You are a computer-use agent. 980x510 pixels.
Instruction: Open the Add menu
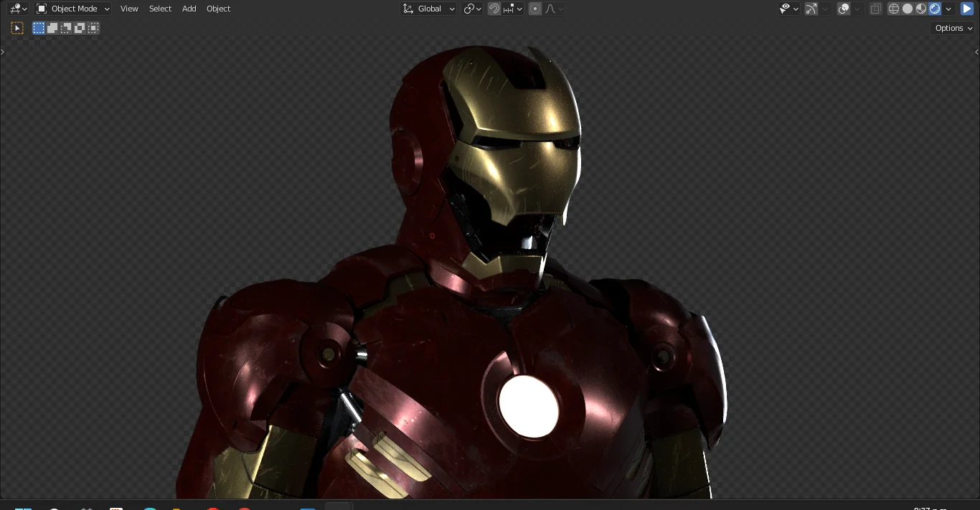[x=189, y=9]
